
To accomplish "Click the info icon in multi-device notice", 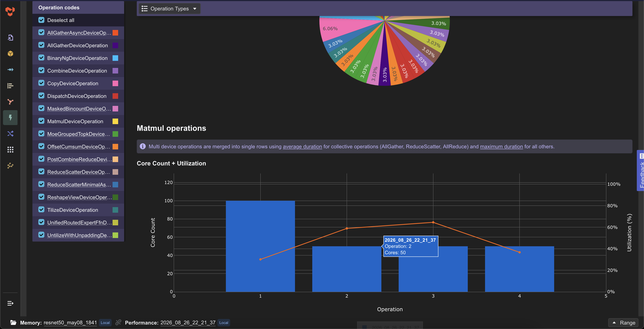I will tap(143, 146).
